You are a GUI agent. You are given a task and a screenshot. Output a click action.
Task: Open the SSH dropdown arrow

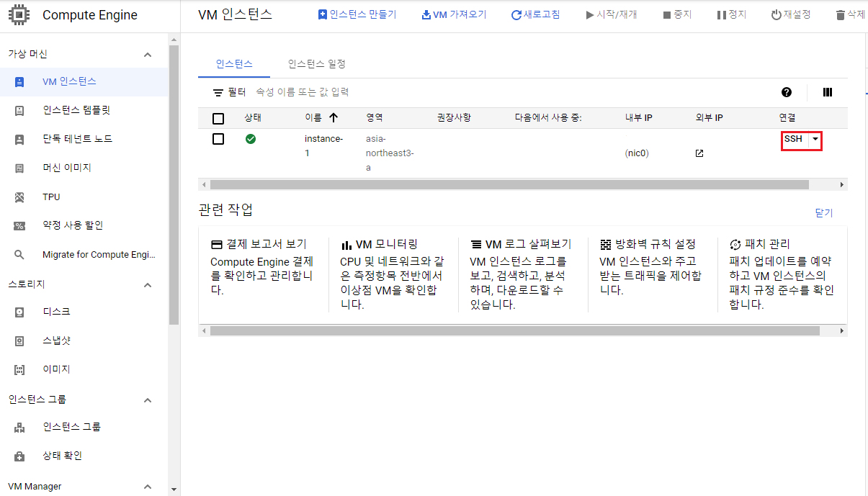coord(815,139)
